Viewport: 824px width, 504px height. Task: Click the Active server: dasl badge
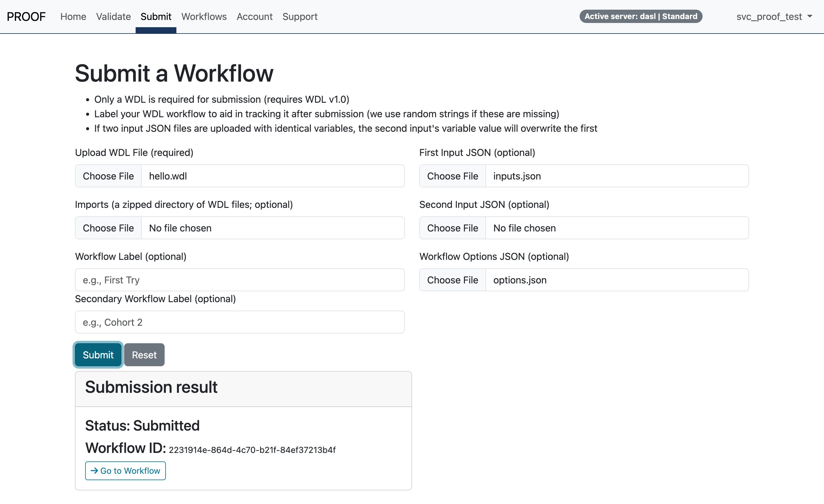point(640,16)
